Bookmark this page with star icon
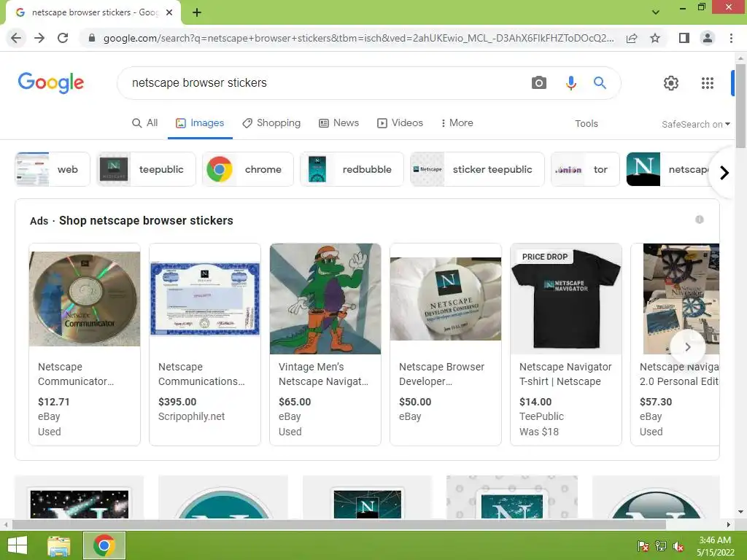Image resolution: width=747 pixels, height=560 pixels. click(x=655, y=38)
